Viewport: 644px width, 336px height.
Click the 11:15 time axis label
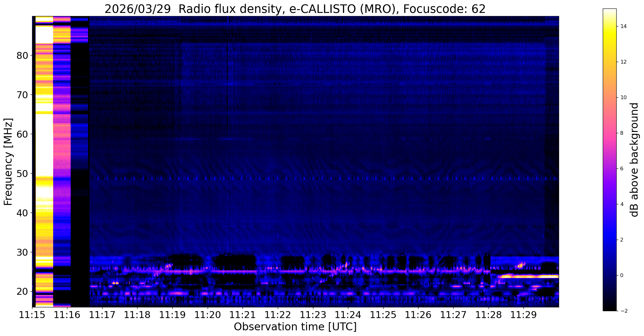pos(32,315)
